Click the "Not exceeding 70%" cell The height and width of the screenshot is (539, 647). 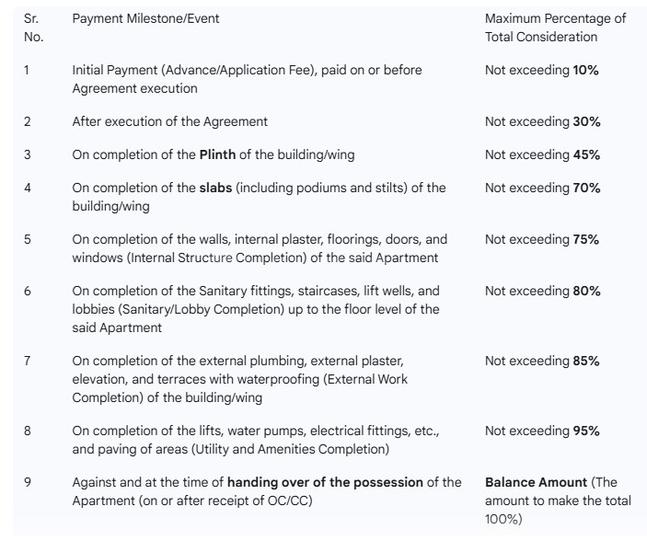[x=542, y=188]
